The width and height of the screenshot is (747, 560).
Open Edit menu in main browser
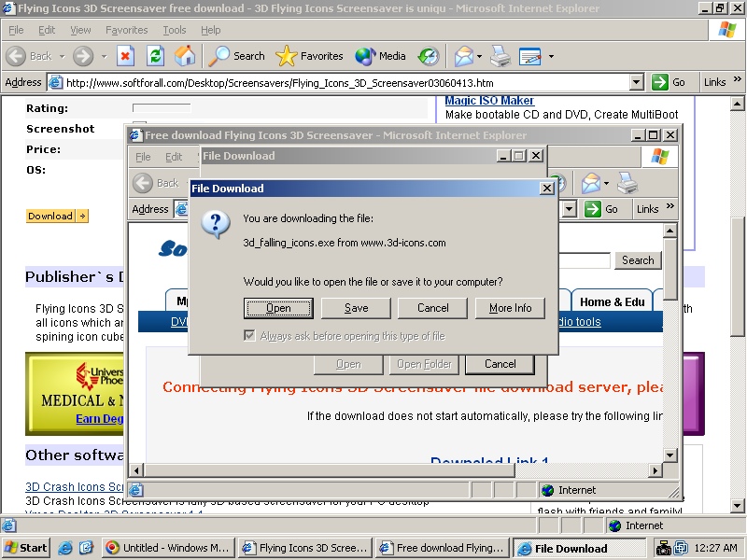coord(47,30)
